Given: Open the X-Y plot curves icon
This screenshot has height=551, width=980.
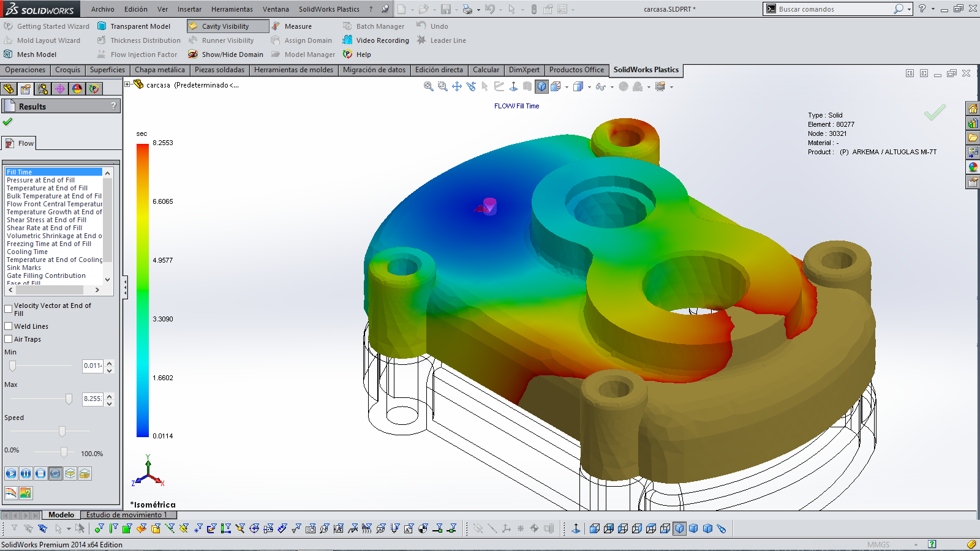Looking at the screenshot, I should [x=11, y=493].
